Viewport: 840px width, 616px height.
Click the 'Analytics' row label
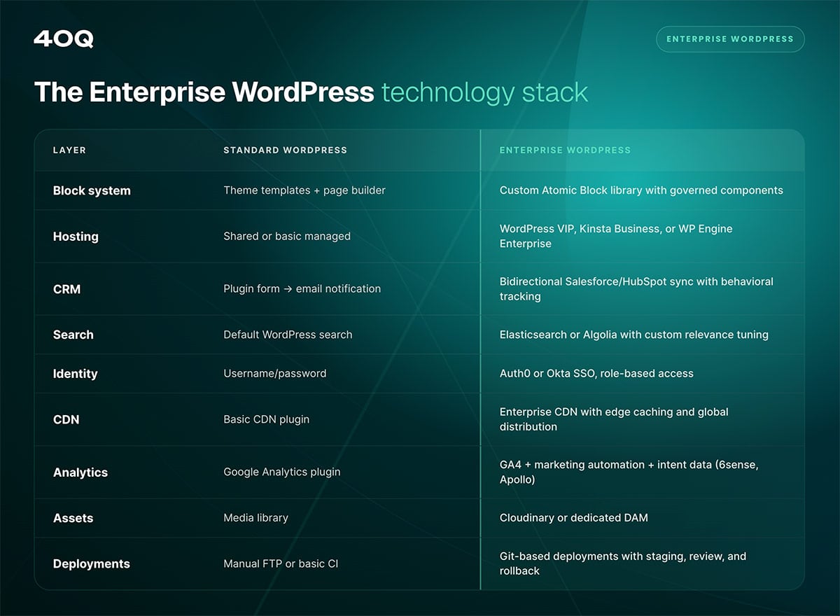point(80,472)
